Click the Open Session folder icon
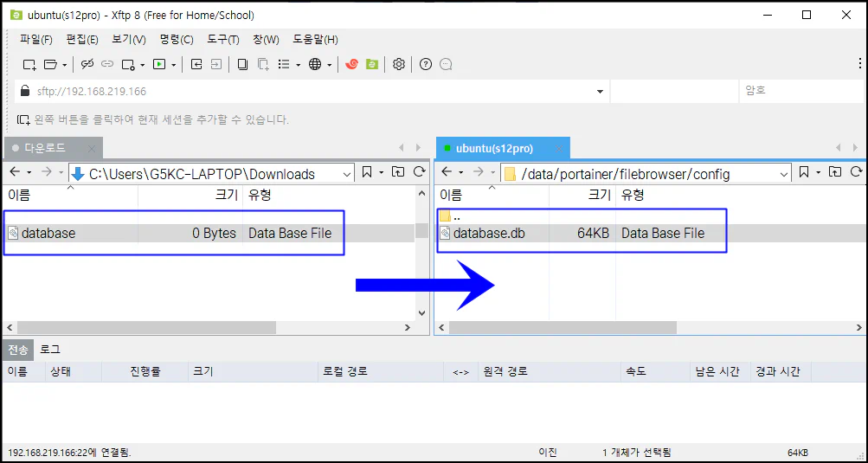This screenshot has width=868, height=463. 50,65
